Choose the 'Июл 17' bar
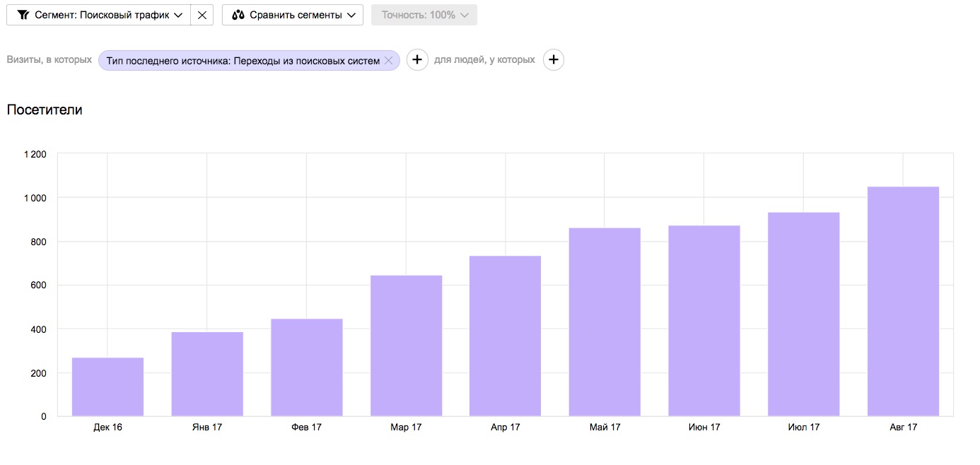 (804, 314)
